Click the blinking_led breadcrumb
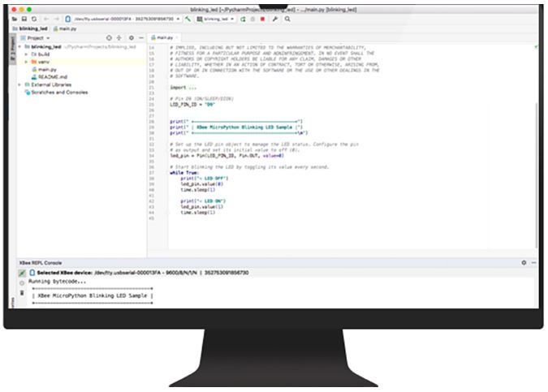 click(30, 28)
